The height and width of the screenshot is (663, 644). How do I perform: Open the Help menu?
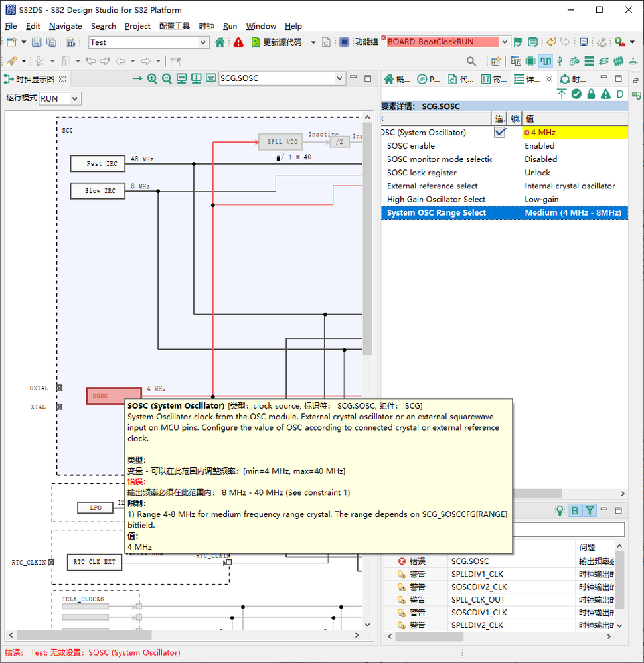coord(293,26)
